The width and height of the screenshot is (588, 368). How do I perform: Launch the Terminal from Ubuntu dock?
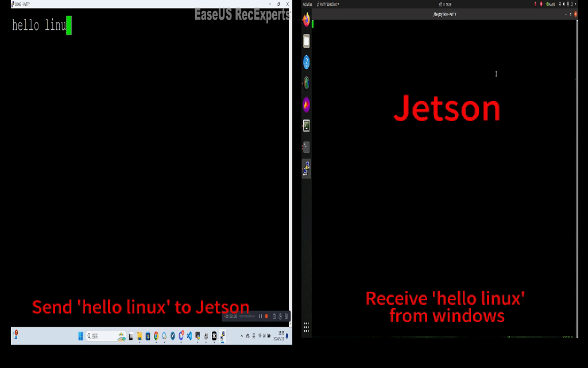coord(307,125)
